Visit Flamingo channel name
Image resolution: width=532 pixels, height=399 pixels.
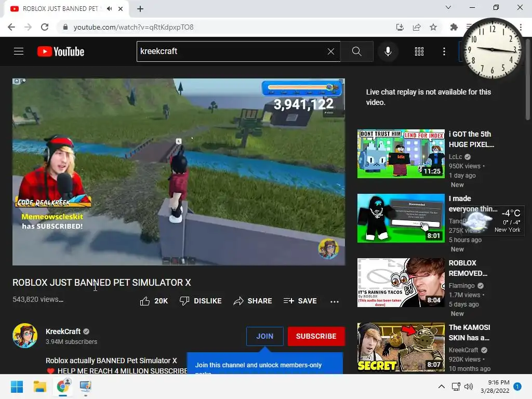461,286
